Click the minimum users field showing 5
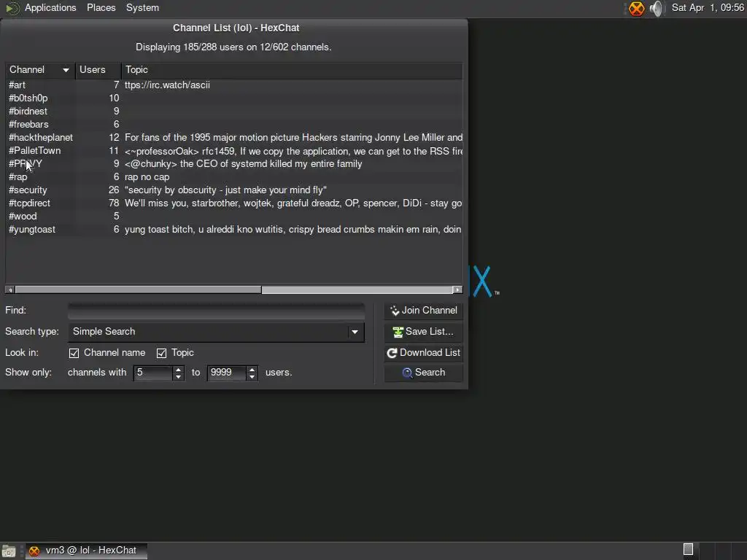Viewport: 747px width, 560px height. [153, 373]
